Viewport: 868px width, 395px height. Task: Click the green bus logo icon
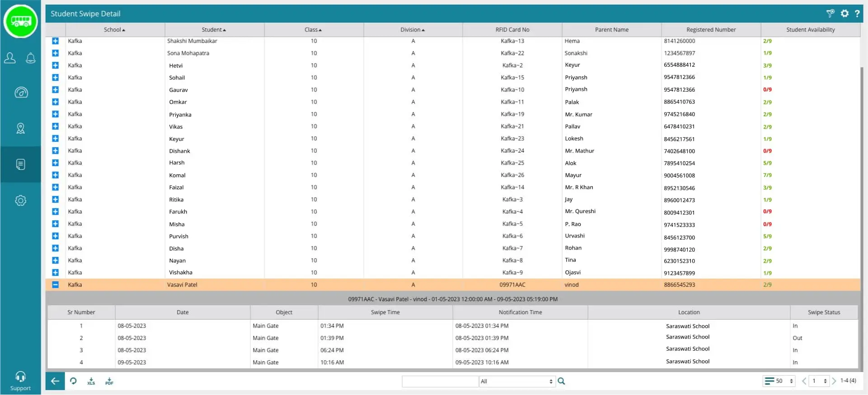[21, 21]
